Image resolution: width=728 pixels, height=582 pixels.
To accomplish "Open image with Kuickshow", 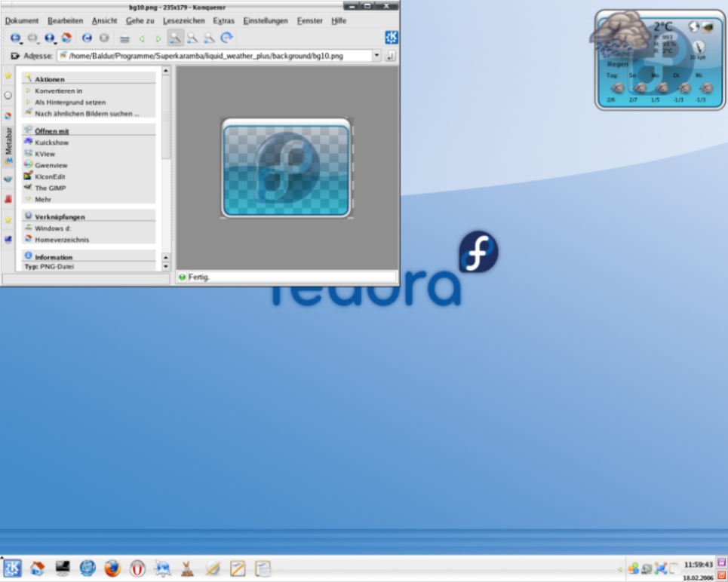I will (51, 142).
